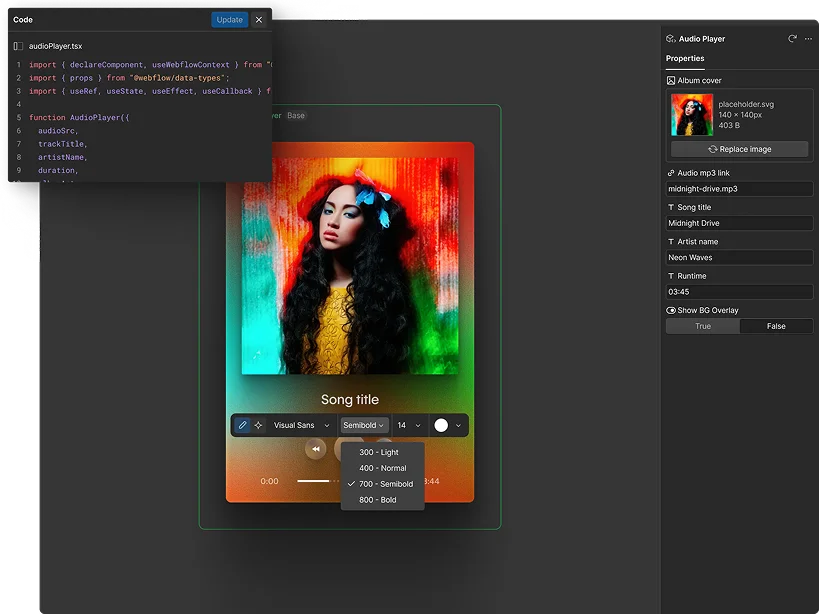Screen dimensions: 819x614
Task: Select the pencil edit tool in text toolbar
Action: pyautogui.click(x=242, y=425)
